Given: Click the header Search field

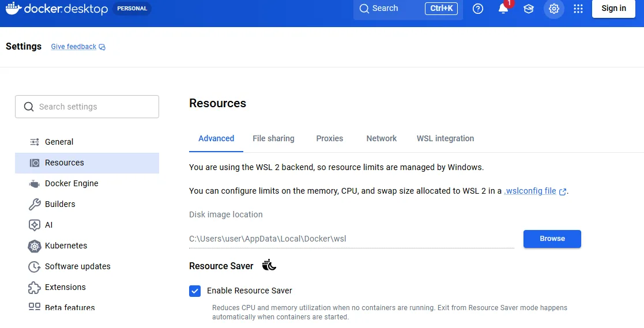Looking at the screenshot, I should [x=408, y=9].
